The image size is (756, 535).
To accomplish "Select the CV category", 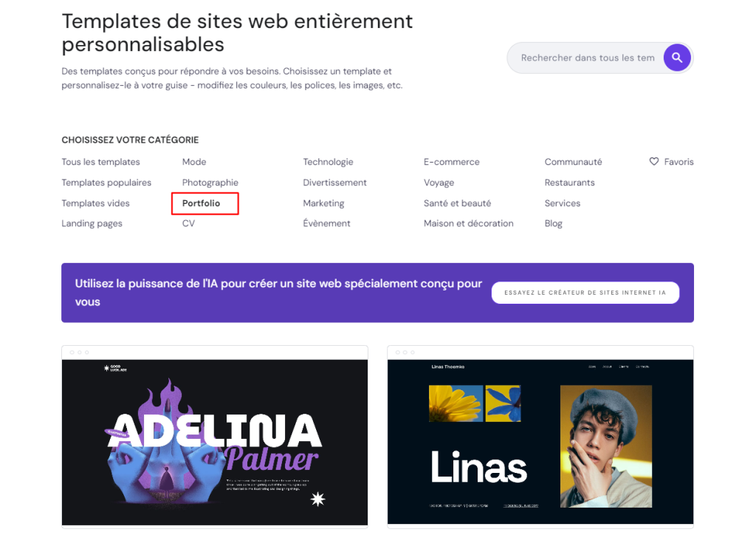I will click(188, 223).
